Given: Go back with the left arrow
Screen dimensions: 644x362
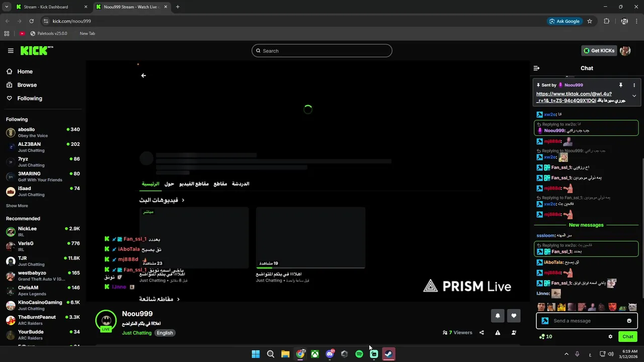Looking at the screenshot, I should (x=143, y=75).
